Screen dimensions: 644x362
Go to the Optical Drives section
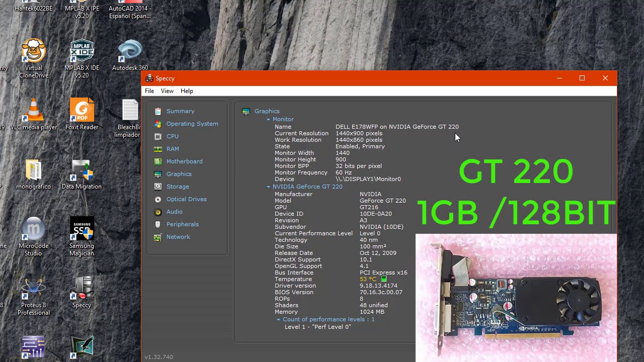(186, 199)
